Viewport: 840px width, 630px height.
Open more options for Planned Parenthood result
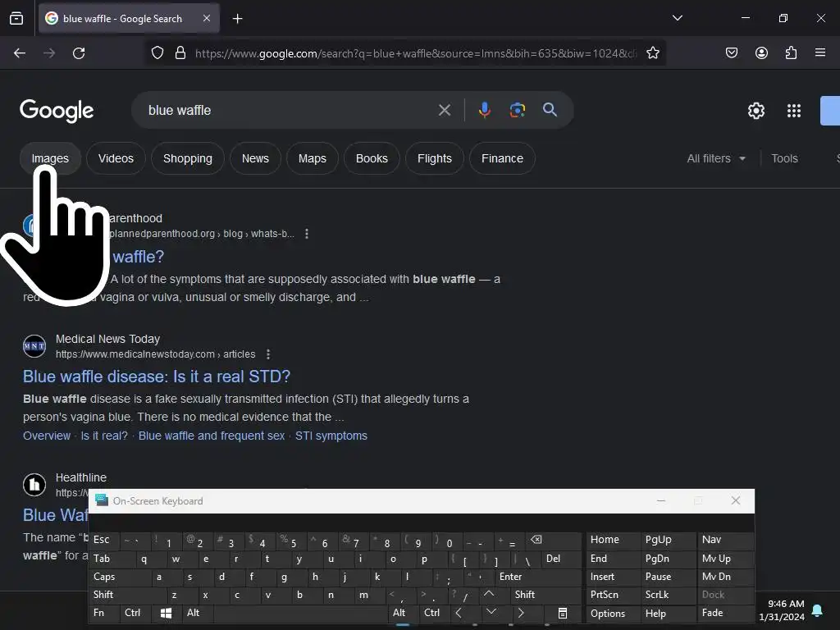pyautogui.click(x=307, y=234)
